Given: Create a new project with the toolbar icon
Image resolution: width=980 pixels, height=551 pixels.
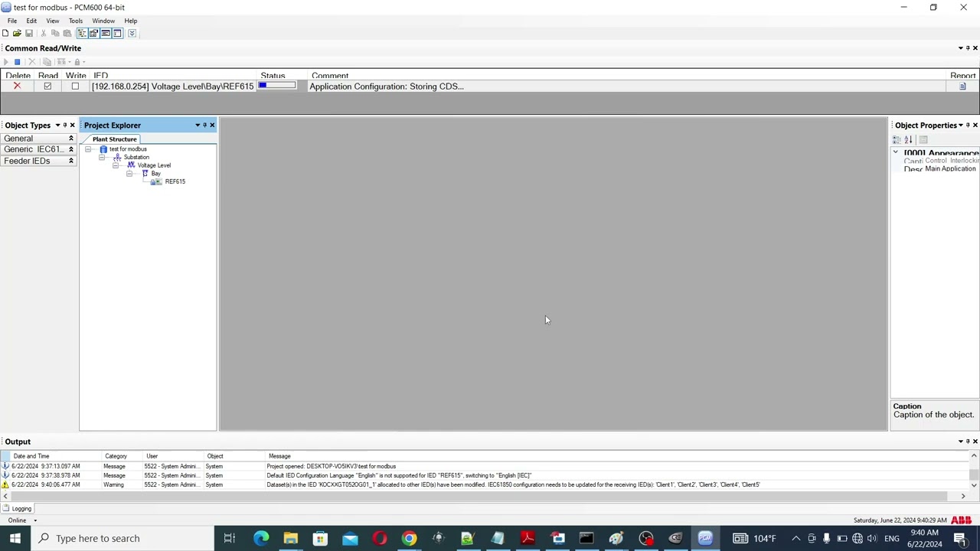Looking at the screenshot, I should (x=5, y=33).
